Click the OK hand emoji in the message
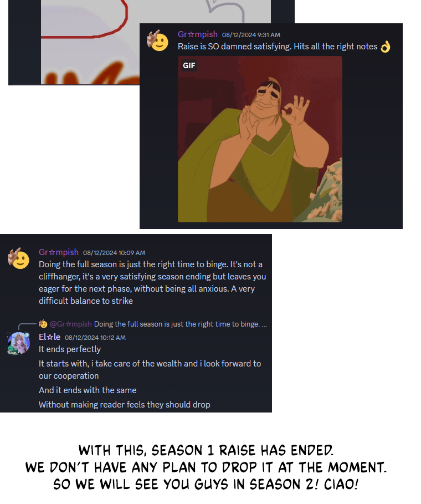 (386, 47)
